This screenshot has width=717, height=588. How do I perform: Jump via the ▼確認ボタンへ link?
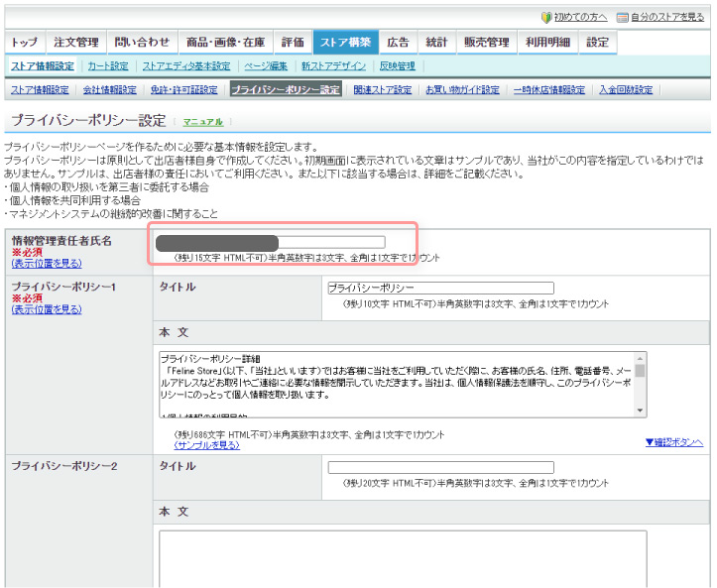[674, 442]
